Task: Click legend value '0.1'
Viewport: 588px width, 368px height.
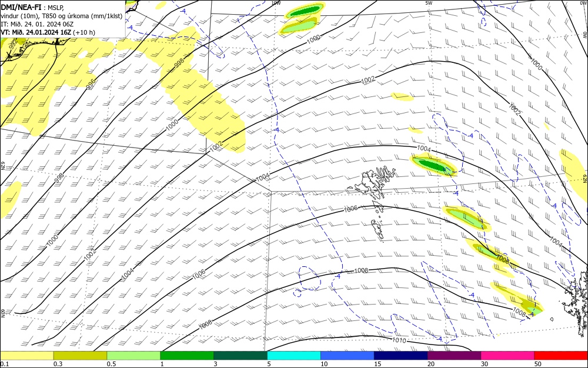Action: 4,364
